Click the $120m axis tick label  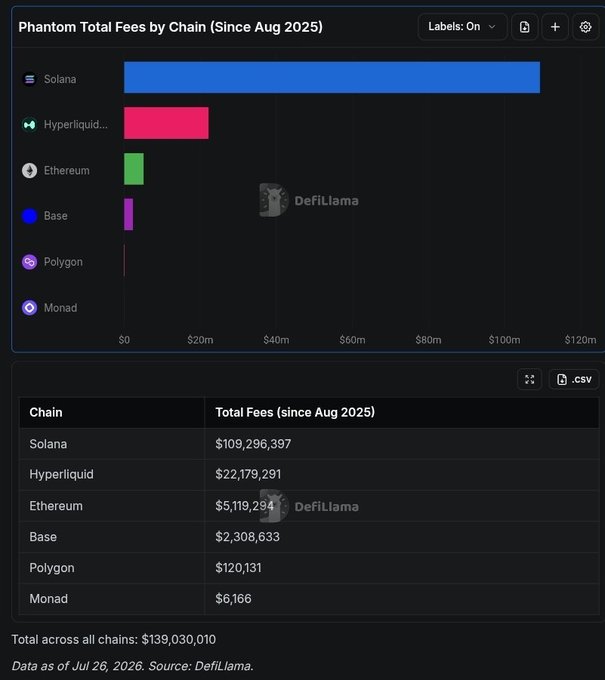pos(580,340)
